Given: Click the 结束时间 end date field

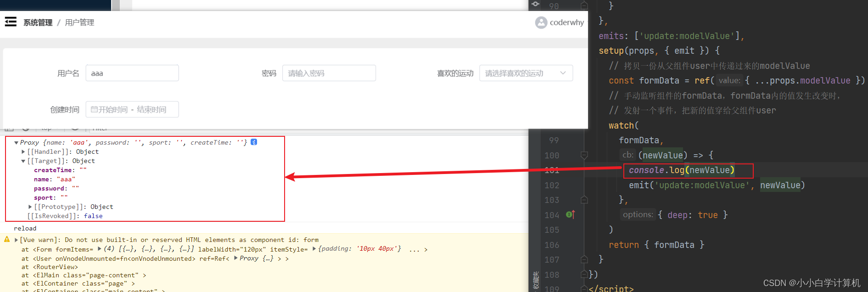Looking at the screenshot, I should [x=151, y=109].
